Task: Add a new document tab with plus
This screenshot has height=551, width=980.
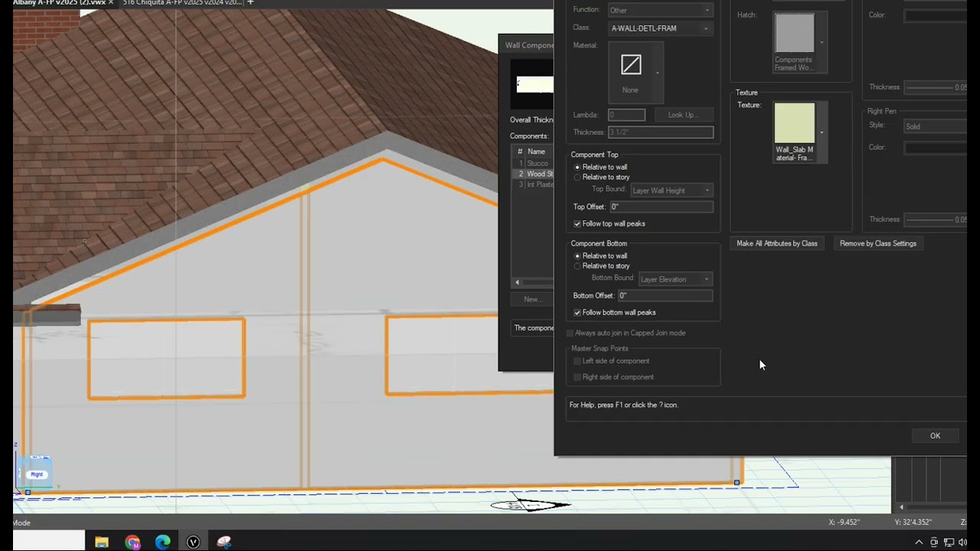Action: point(250,3)
